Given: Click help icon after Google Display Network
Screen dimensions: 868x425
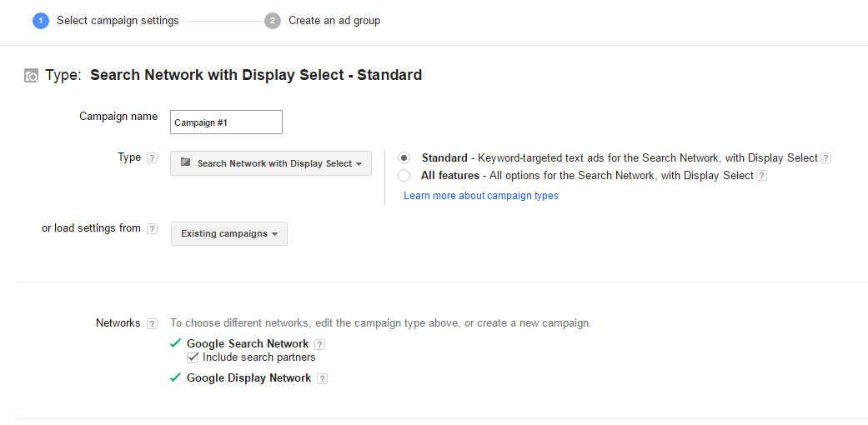Looking at the screenshot, I should (x=322, y=379).
